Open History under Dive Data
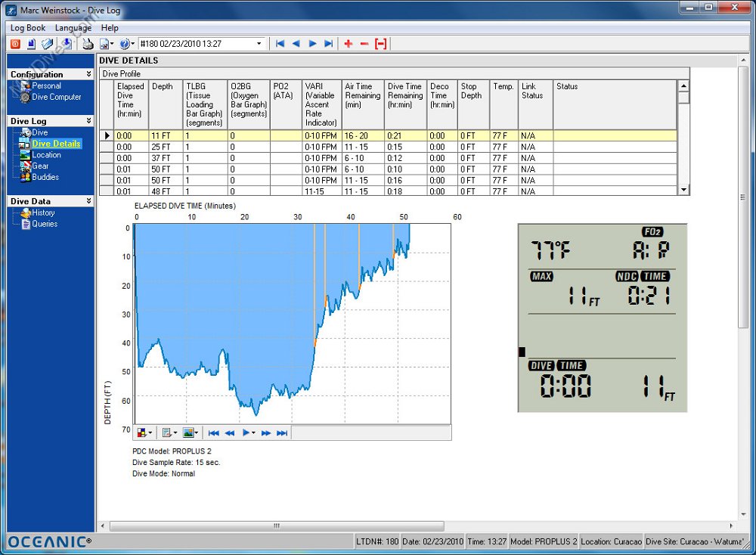The height and width of the screenshot is (555, 756). pos(43,212)
